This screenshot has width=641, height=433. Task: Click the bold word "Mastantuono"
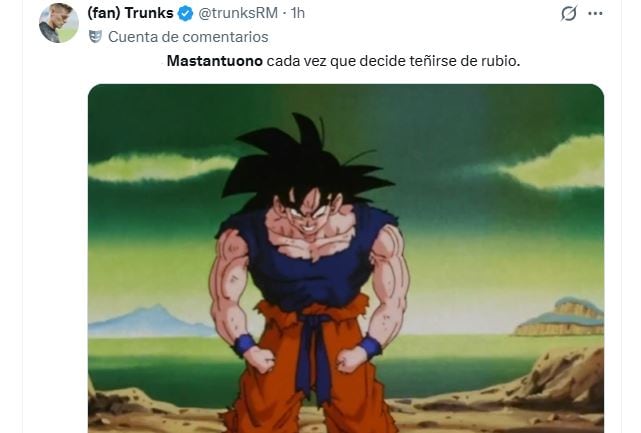(215, 61)
